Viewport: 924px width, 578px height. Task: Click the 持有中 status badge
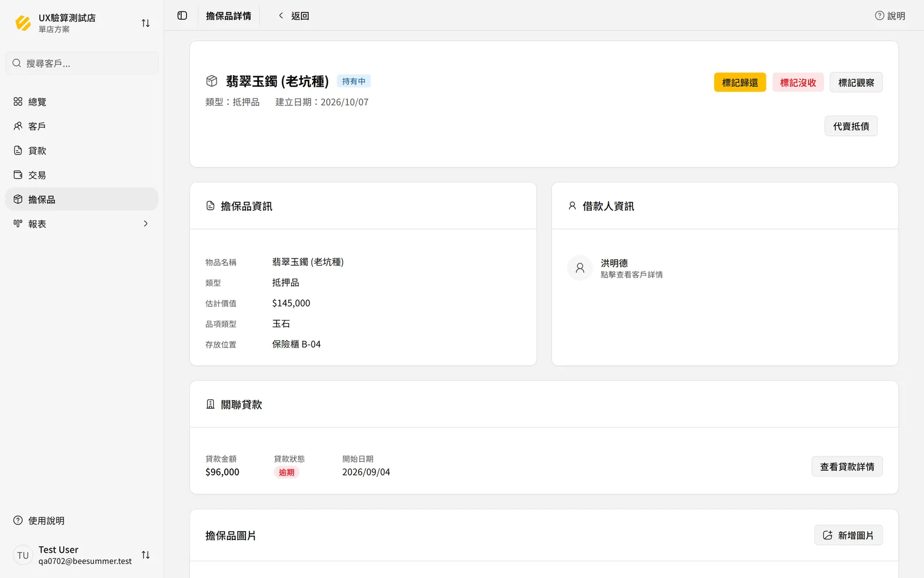click(x=353, y=81)
